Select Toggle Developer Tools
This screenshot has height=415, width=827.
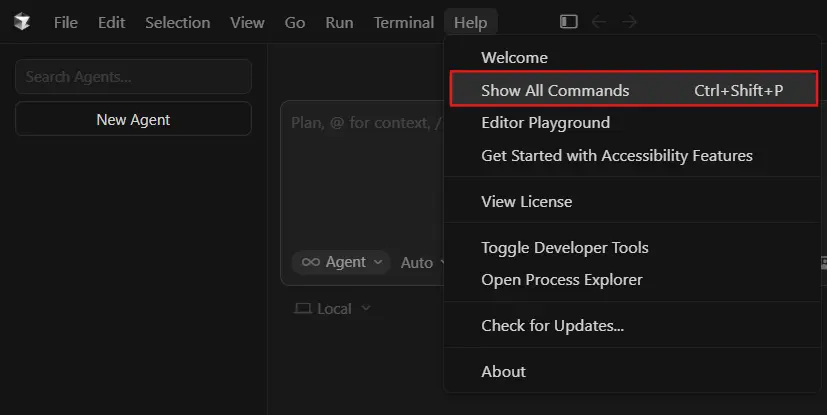(564, 248)
